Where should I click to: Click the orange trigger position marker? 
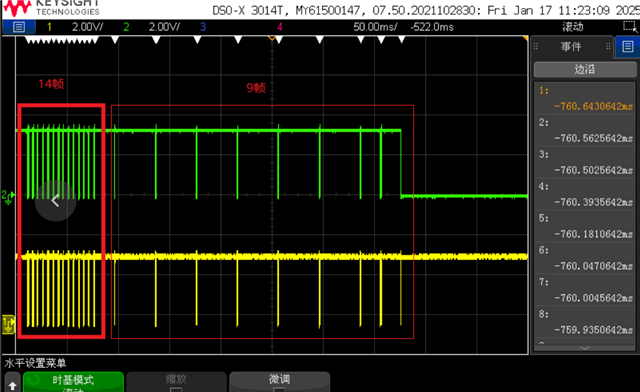(x=272, y=38)
